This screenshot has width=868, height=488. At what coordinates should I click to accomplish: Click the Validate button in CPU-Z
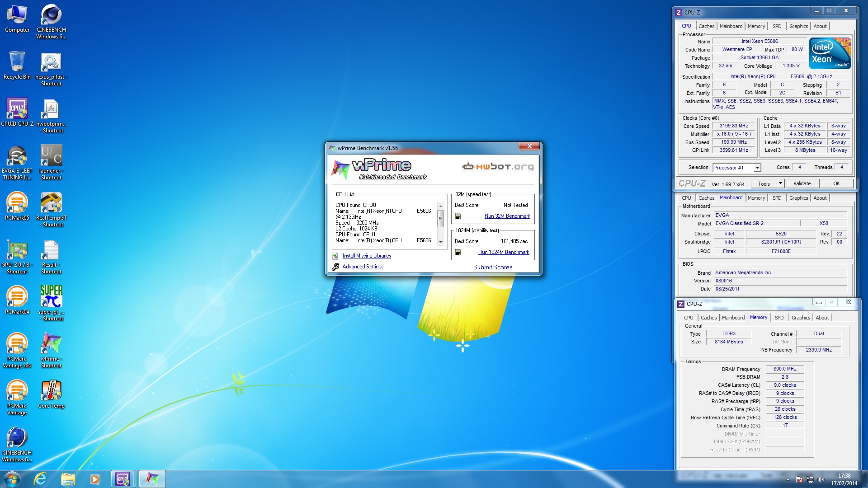802,183
